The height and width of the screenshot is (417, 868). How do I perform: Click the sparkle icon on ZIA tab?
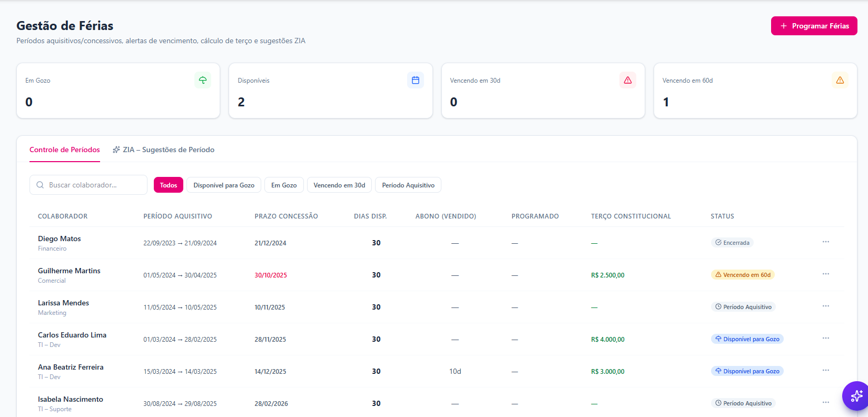pos(116,150)
